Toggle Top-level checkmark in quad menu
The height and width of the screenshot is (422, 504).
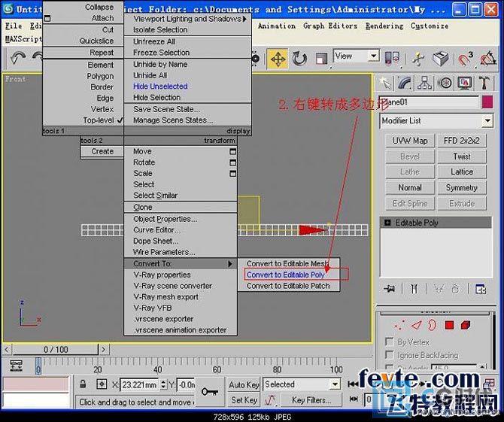[x=120, y=120]
